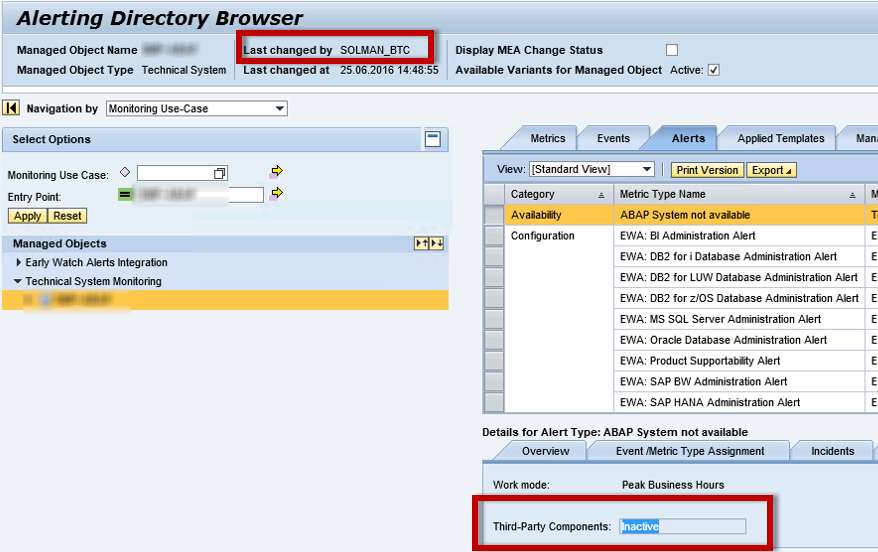The width and height of the screenshot is (878, 552).
Task: Select row marker for DB2 for LUW alert
Action: pos(494,277)
